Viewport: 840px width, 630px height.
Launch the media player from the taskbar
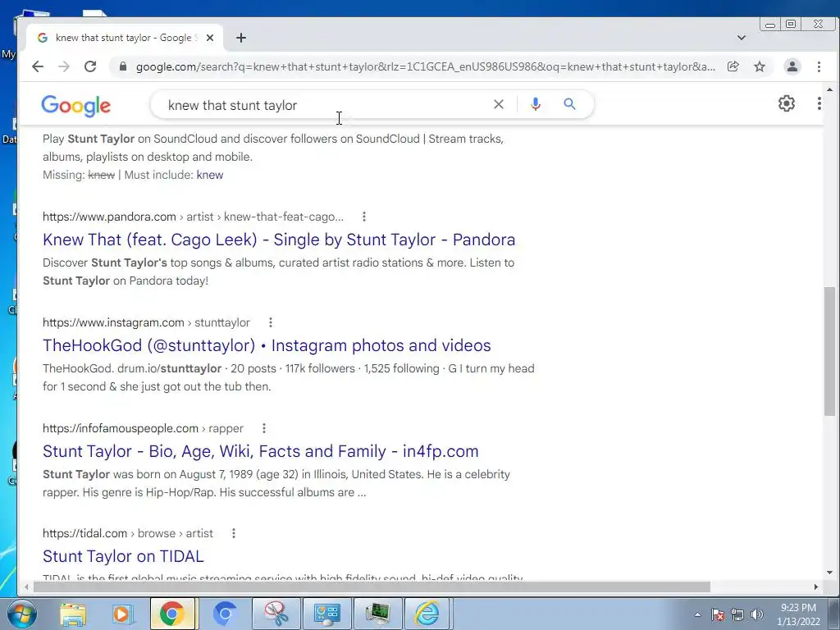[x=122, y=614]
